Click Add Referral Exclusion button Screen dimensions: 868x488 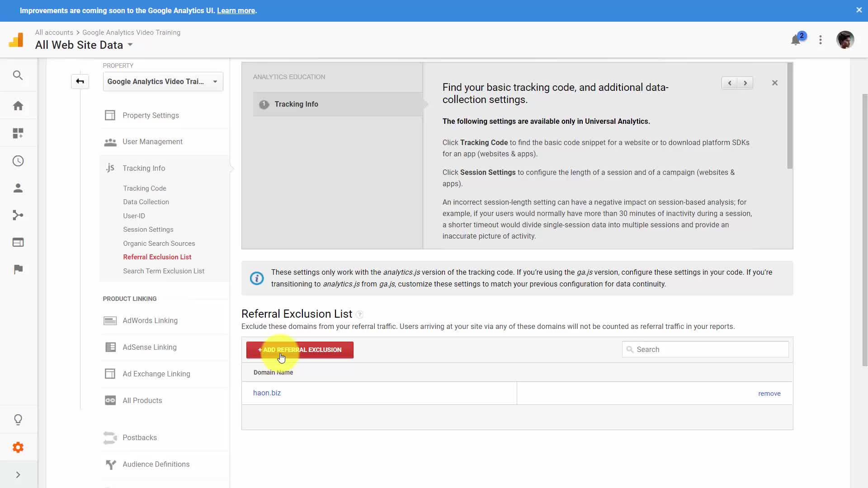(300, 350)
